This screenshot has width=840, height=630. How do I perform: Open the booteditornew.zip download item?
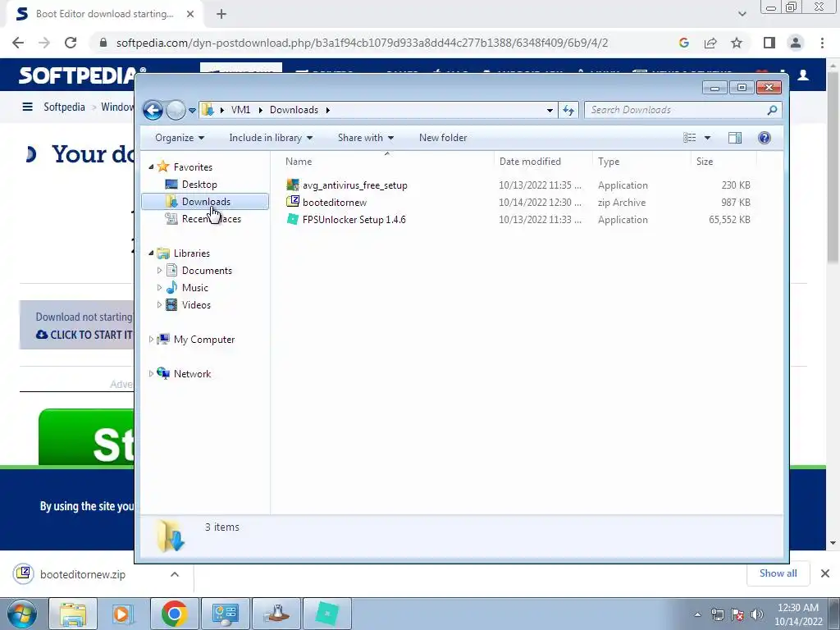point(83,574)
